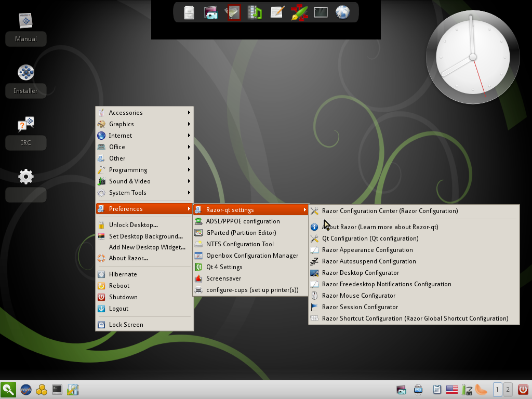Click the screenshot tray icon in the taskbar
Image resolution: width=532 pixels, height=399 pixels.
pos(402,390)
